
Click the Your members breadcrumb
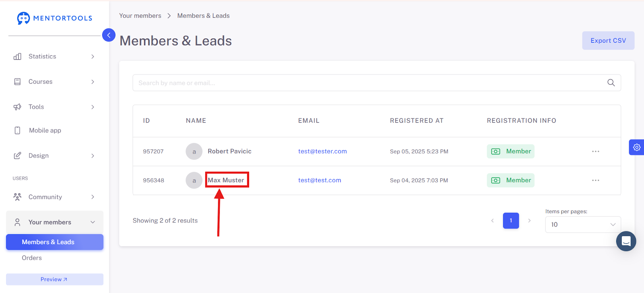140,16
